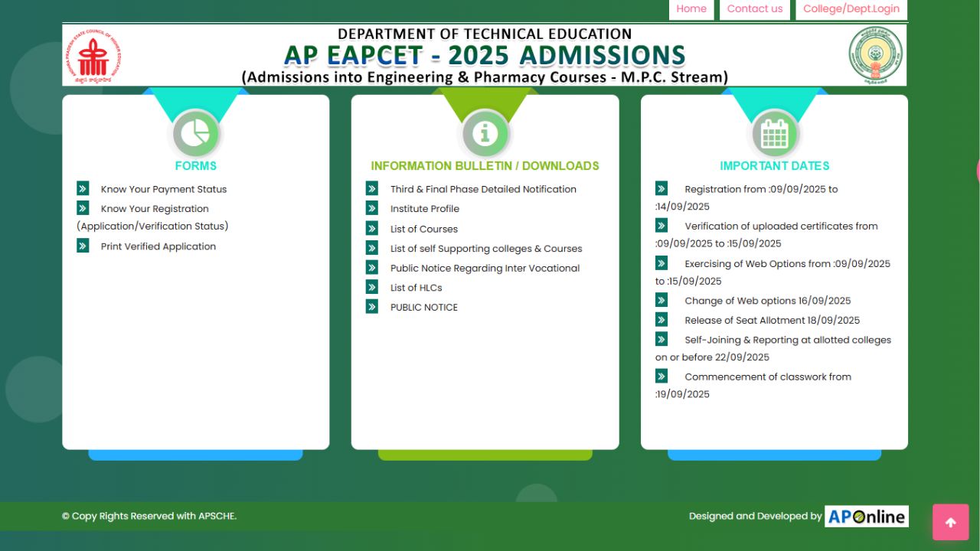Click Designed and Developed by text
Viewport: 980px width, 551px height.
pyautogui.click(x=755, y=516)
